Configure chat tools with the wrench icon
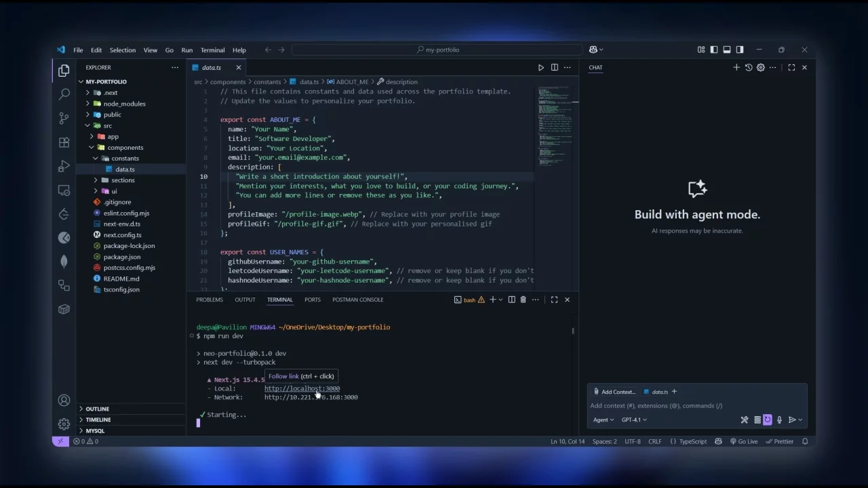 (x=745, y=420)
